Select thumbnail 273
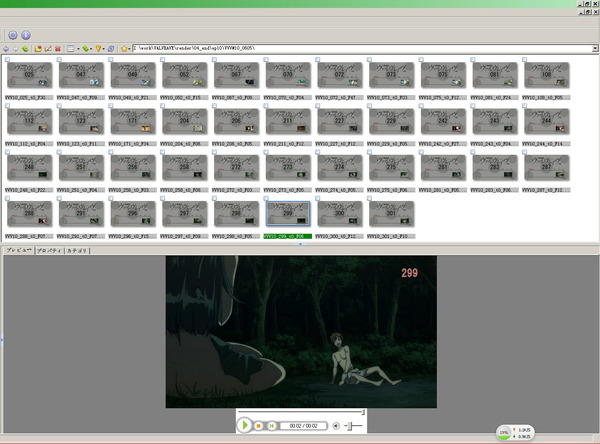This screenshot has width=600, height=444. (288, 168)
